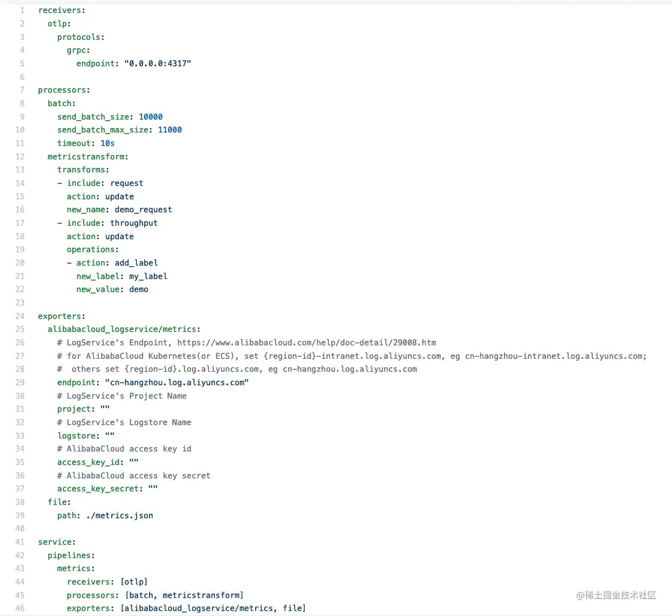This screenshot has width=672, height=616.
Task: Click 'metricstransform:' on line 12
Action: click(x=88, y=156)
